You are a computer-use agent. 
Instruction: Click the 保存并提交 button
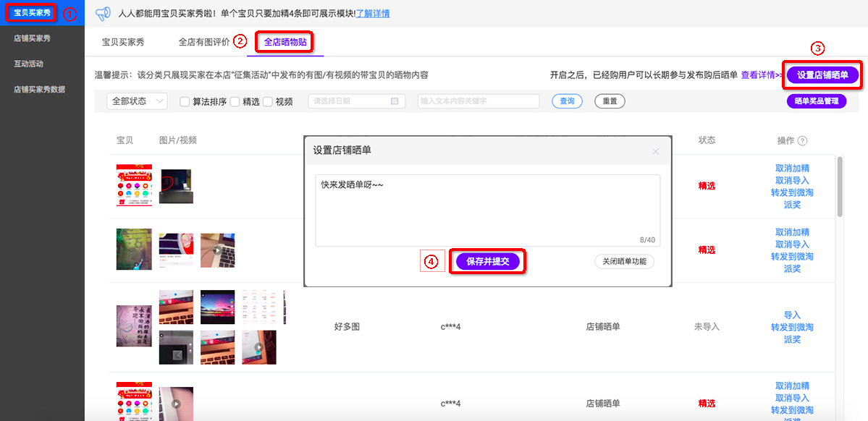point(488,262)
